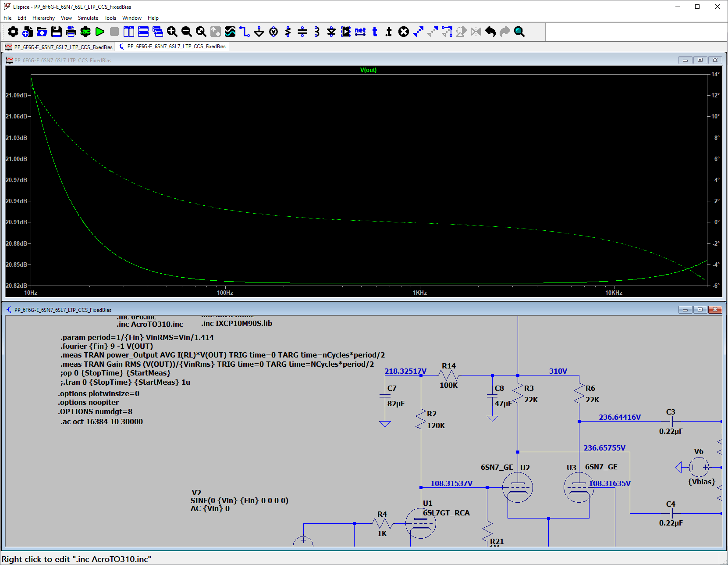728x565 pixels.
Task: Place an Inductor component
Action: pos(317,32)
